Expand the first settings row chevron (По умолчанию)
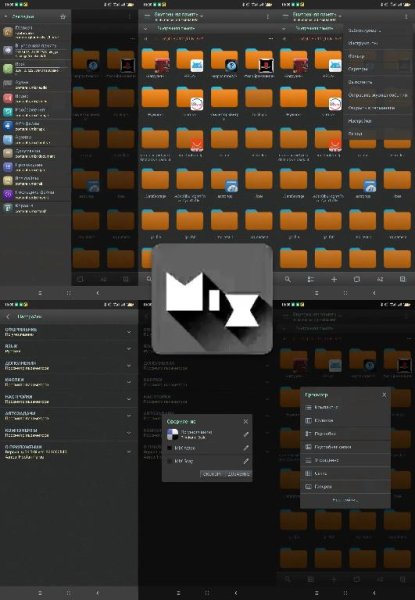This screenshot has width=415, height=600. [x=129, y=332]
